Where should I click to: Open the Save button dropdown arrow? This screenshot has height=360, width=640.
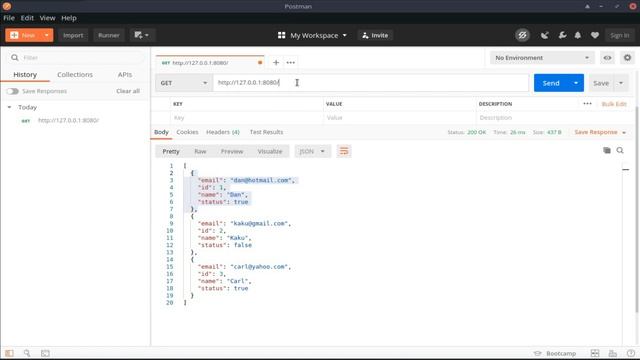point(621,83)
